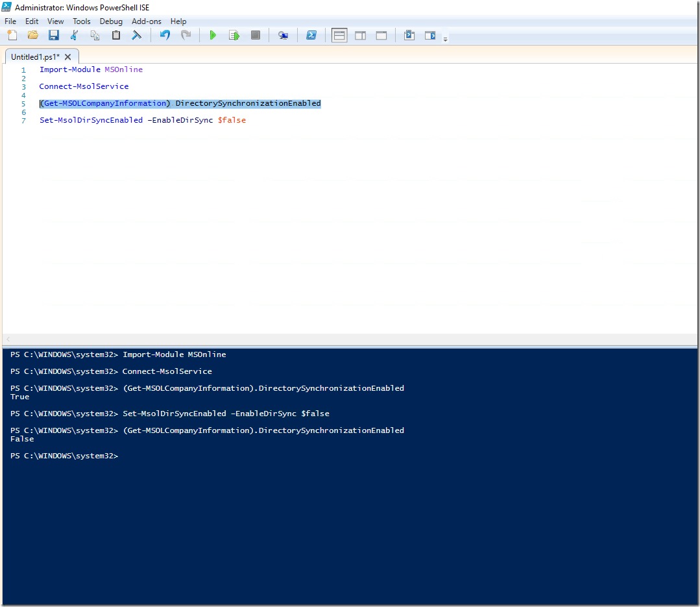
Task: Run the script with the green play icon
Action: 213,35
